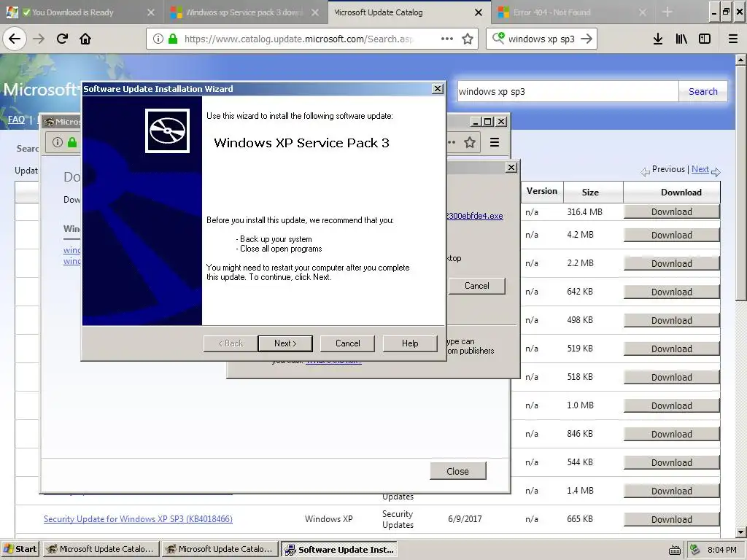Click the catalog search input field
This screenshot has height=560, width=747.
pos(568,91)
